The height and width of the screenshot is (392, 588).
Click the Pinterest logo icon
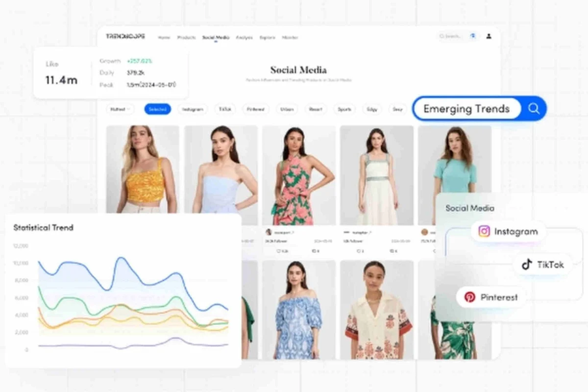click(470, 297)
